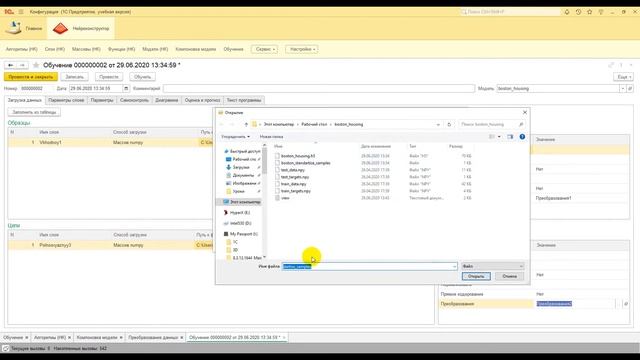Click the Провести и закрыть button
The image size is (640, 360).
[x=31, y=77]
